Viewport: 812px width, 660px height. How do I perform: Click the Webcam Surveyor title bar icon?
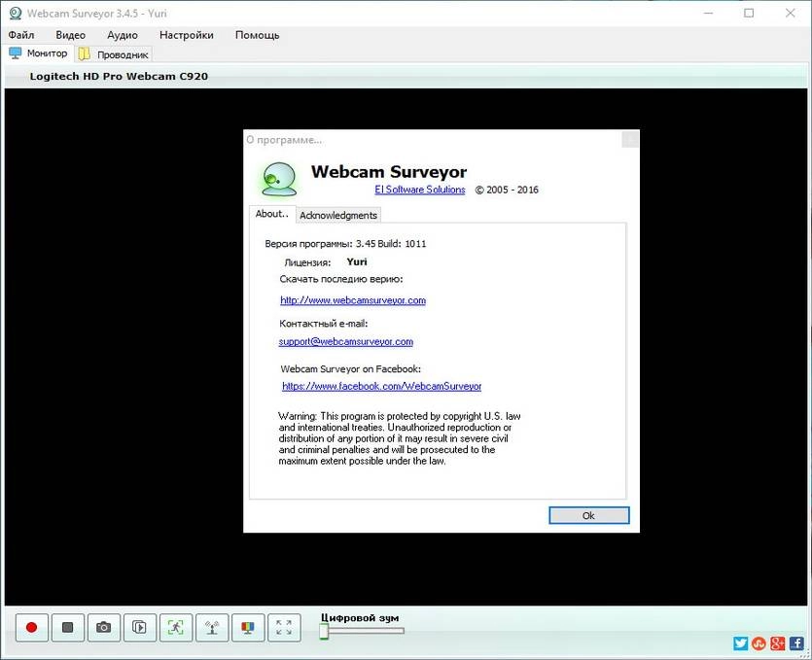[x=15, y=13]
